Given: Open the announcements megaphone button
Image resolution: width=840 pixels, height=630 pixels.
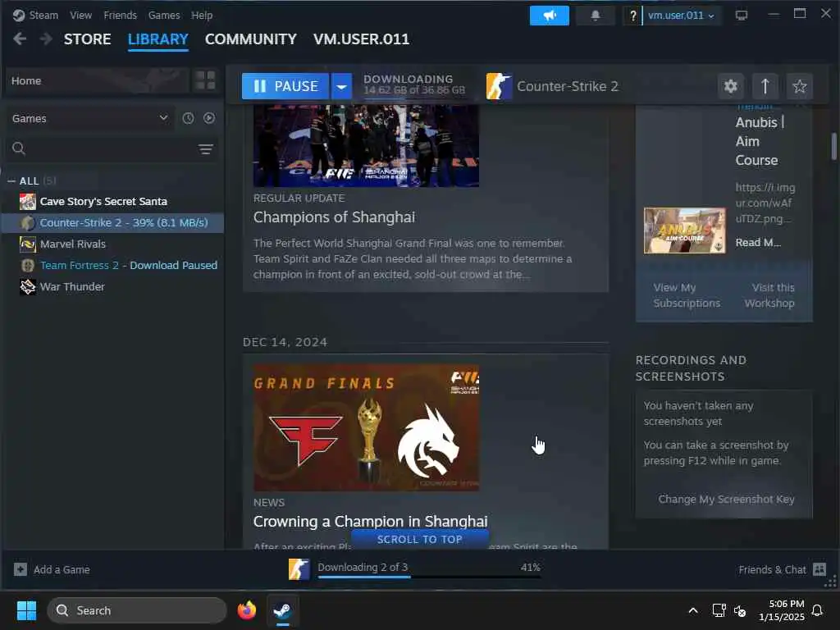Looking at the screenshot, I should (549, 16).
